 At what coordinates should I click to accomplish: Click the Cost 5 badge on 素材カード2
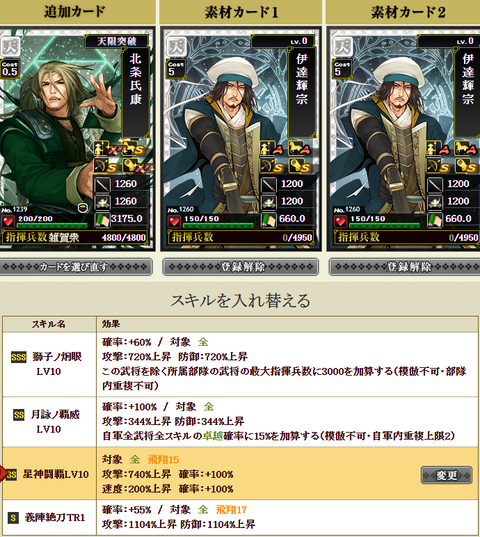(x=342, y=68)
